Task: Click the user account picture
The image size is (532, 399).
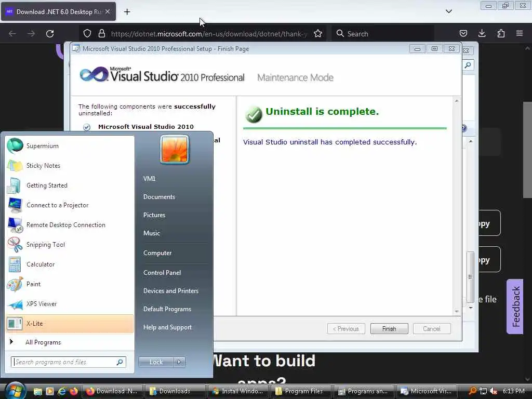Action: point(175,149)
